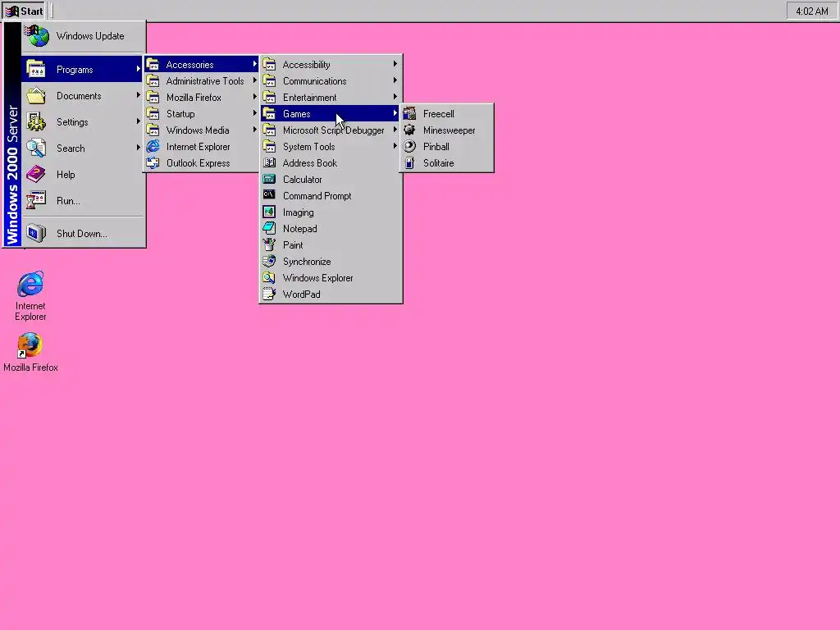
Task: Click the Help book icon
Action: pos(36,174)
